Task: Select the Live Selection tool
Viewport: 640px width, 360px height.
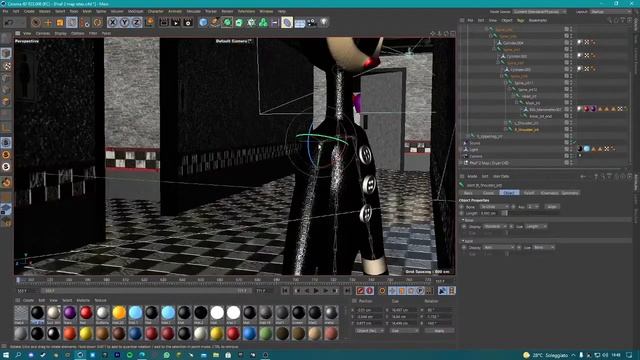Action: pos(36,22)
